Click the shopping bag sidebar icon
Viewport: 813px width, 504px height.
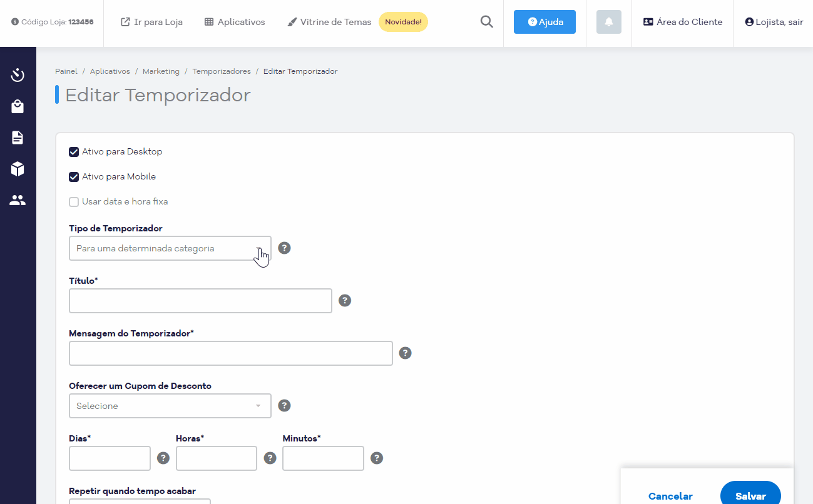(18, 107)
